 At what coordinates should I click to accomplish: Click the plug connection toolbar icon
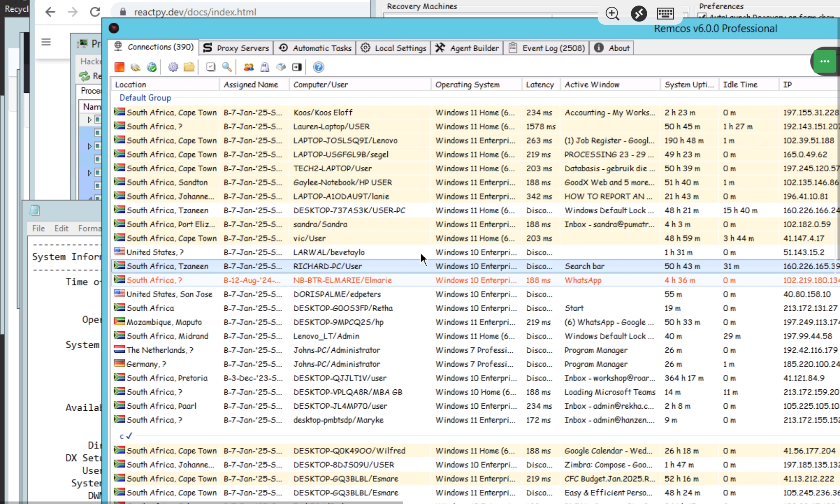coord(135,67)
